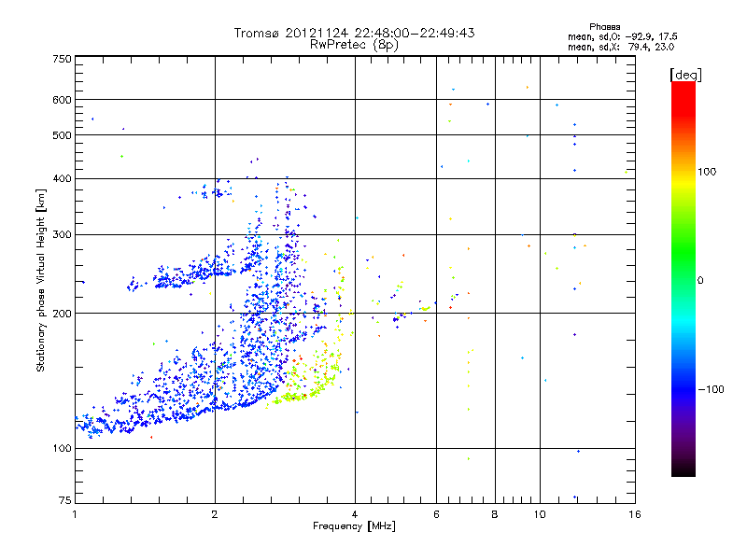The image size is (747, 560).
Task: Click the colorbar's "100" degree label
Action: click(x=707, y=172)
